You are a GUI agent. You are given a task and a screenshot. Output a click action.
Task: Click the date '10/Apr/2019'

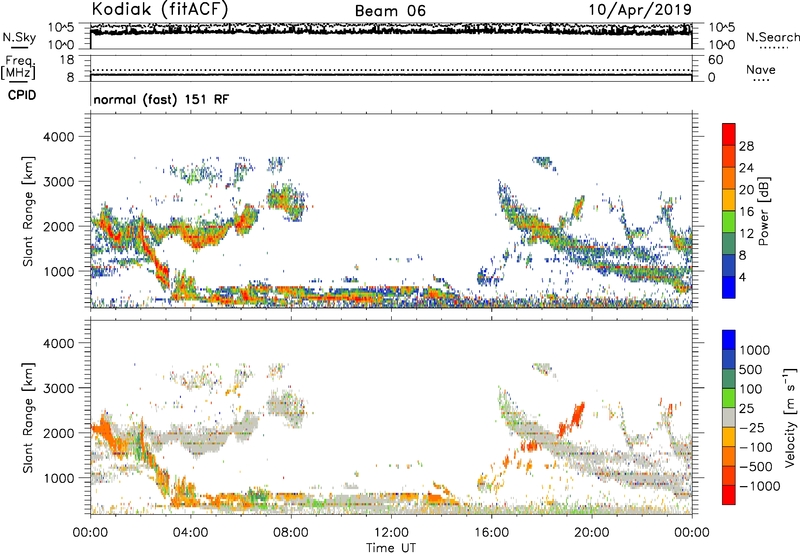(640, 10)
